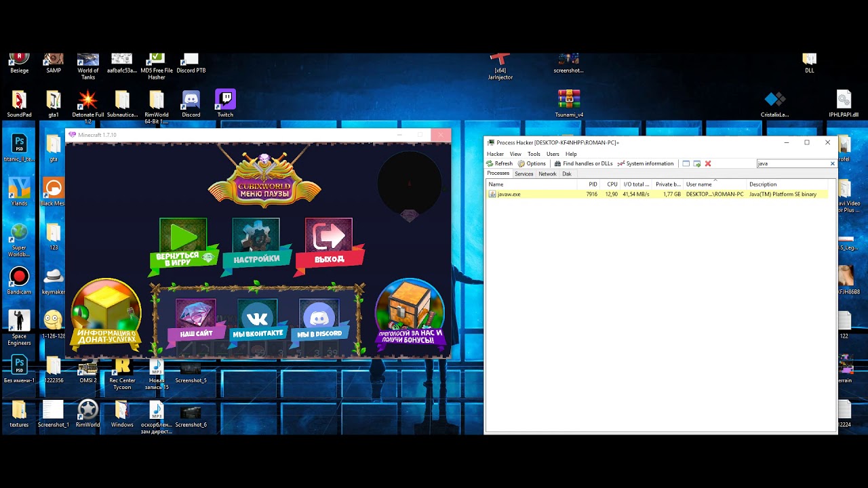Click green return to game button
Image resolution: width=868 pixels, height=488 pixels.
(183, 244)
